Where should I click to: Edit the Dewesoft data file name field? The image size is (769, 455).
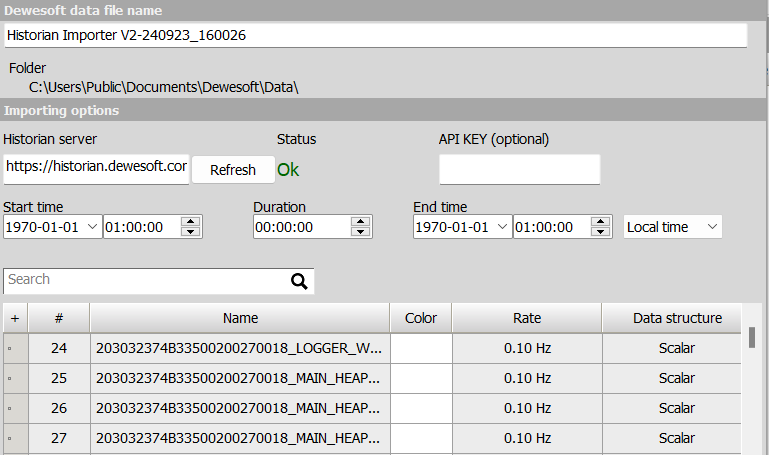point(375,35)
